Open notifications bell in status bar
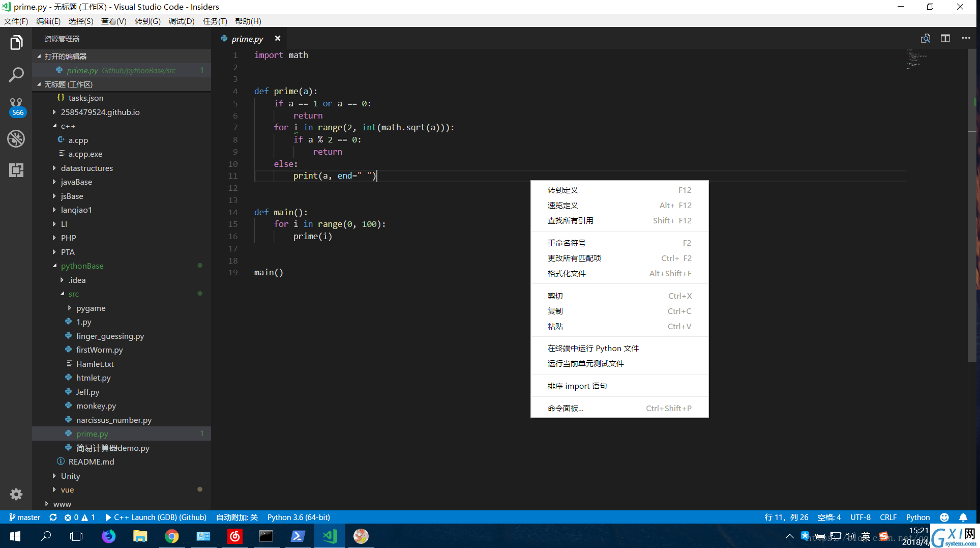The width and height of the screenshot is (980, 548). tap(963, 517)
